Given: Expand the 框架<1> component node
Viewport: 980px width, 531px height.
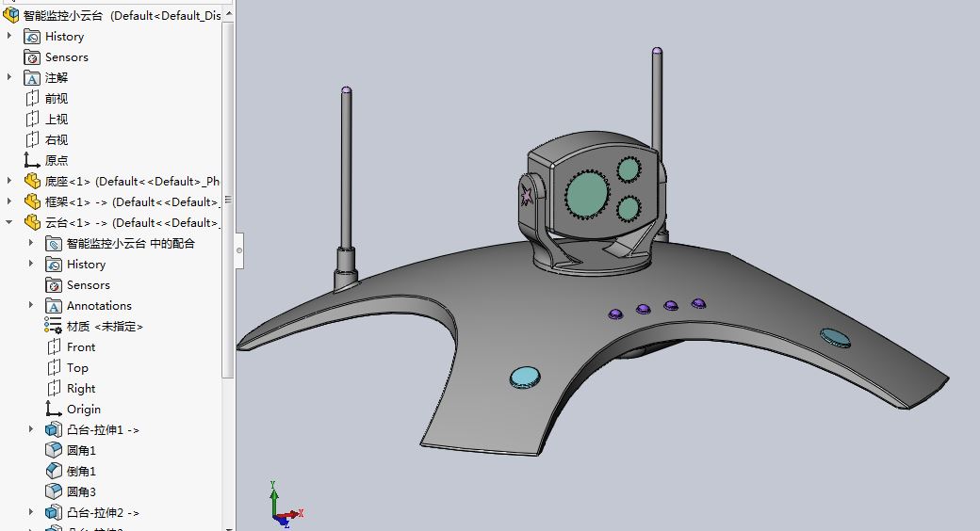Looking at the screenshot, I should (8, 201).
